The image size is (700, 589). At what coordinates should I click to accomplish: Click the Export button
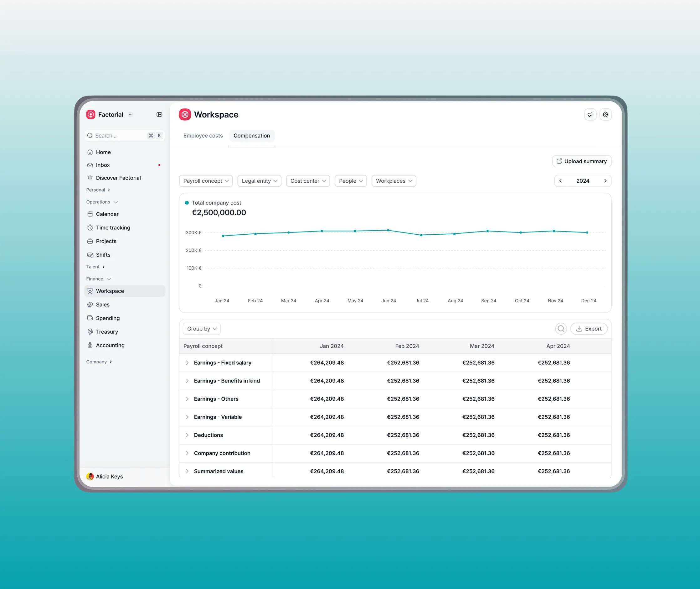point(589,329)
